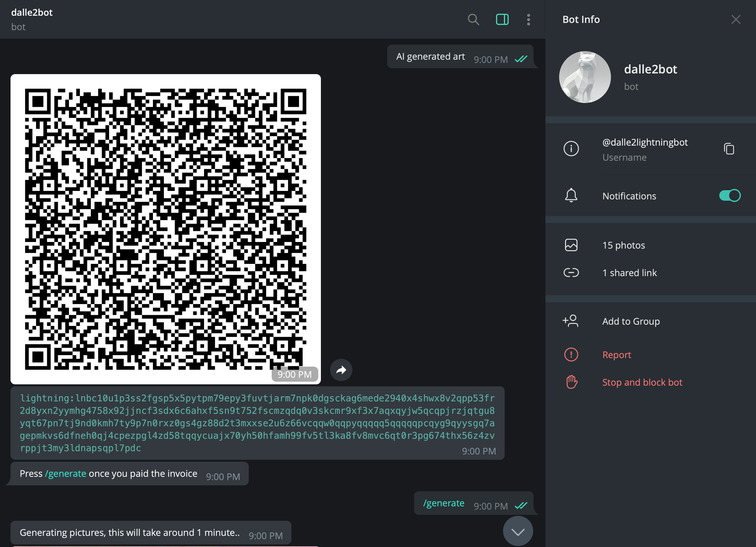The image size is (756, 547).
Task: Open the dalle2bot cat avatar picture
Action: (x=585, y=77)
